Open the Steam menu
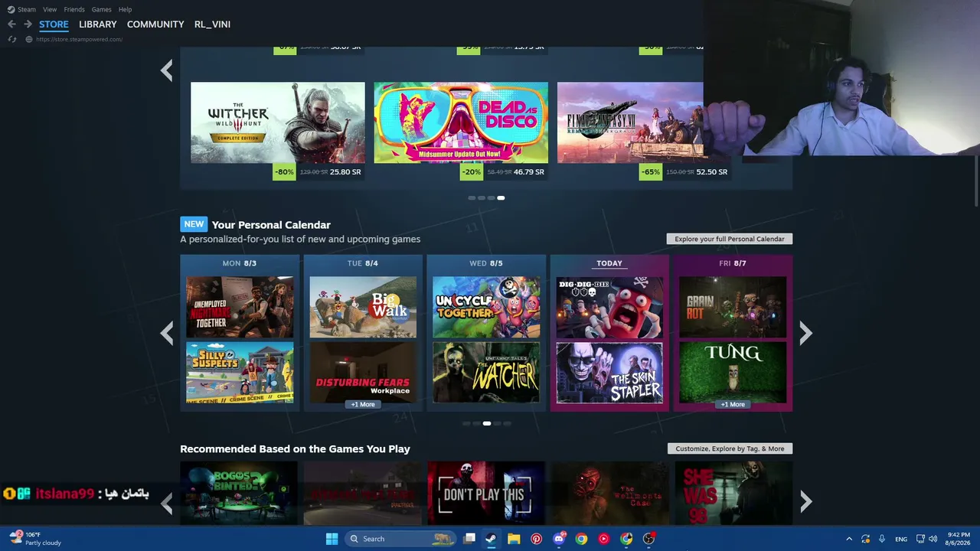The width and height of the screenshot is (980, 551). 27,9
